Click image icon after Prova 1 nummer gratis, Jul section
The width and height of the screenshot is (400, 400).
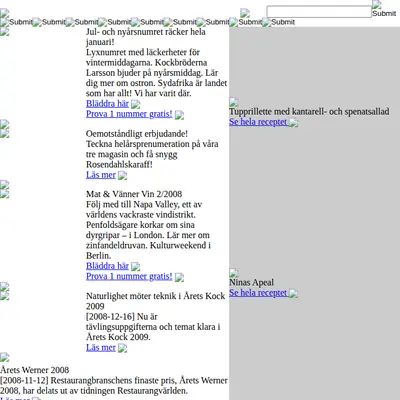click(179, 115)
